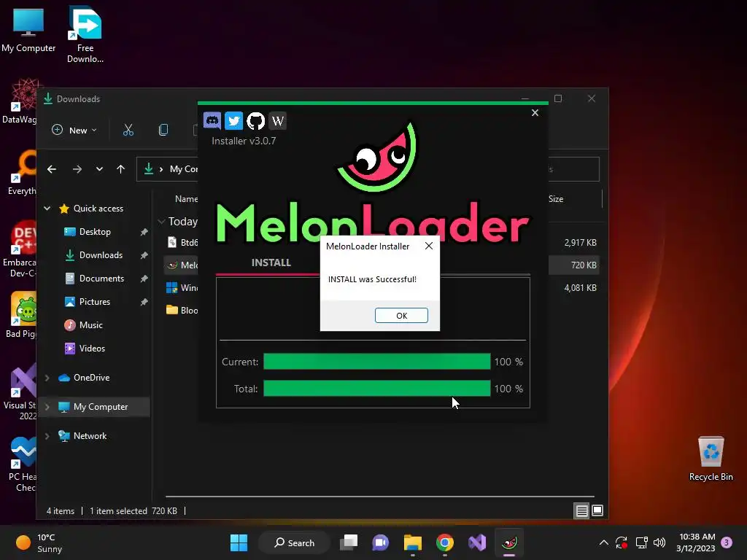The image size is (747, 560).
Task: Expand the OneDrive tree node
Action: (47, 378)
